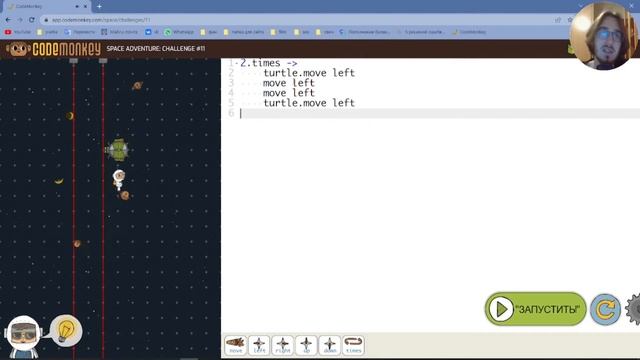Select the CodeMonkey browser tab
This screenshot has width=640, height=360.
pos(47,7)
